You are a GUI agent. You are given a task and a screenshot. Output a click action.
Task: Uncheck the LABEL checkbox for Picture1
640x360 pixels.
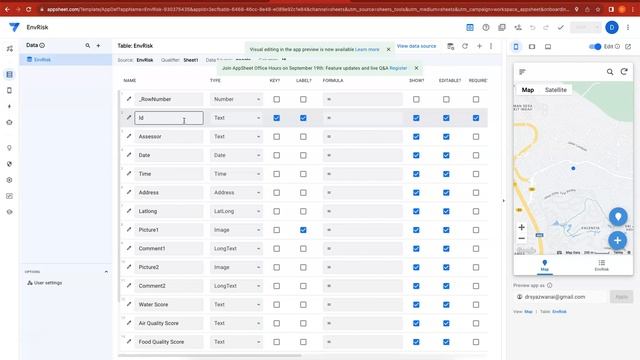[x=303, y=230]
